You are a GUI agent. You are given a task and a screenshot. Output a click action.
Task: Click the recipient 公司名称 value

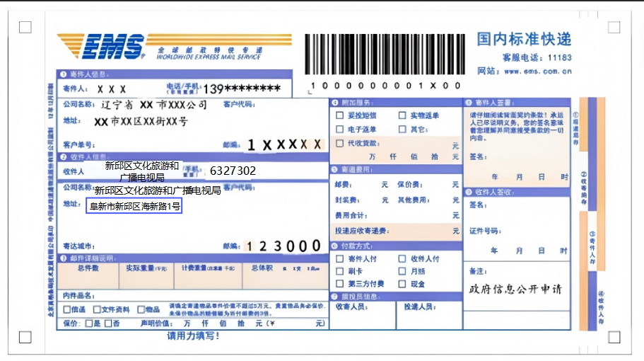click(158, 190)
